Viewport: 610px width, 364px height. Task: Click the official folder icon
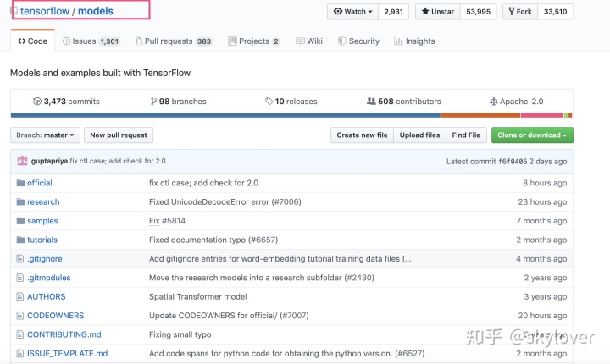coord(20,183)
